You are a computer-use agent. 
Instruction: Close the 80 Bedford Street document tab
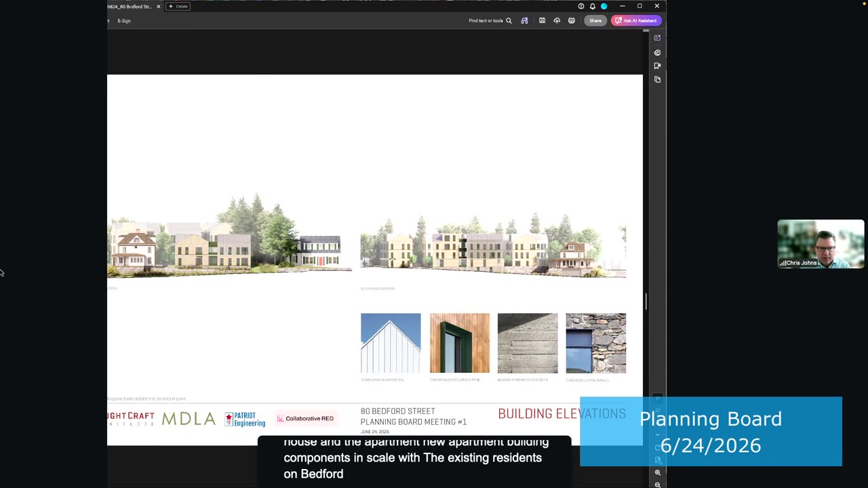[159, 6]
